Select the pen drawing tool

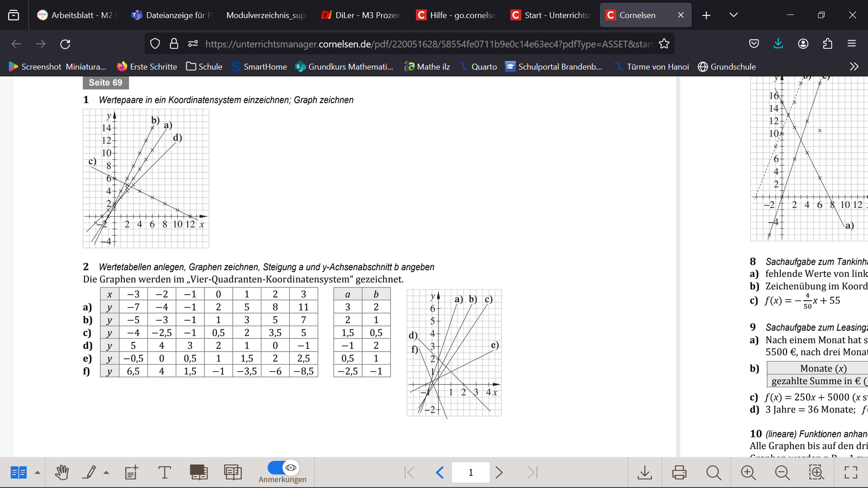coord(90,473)
